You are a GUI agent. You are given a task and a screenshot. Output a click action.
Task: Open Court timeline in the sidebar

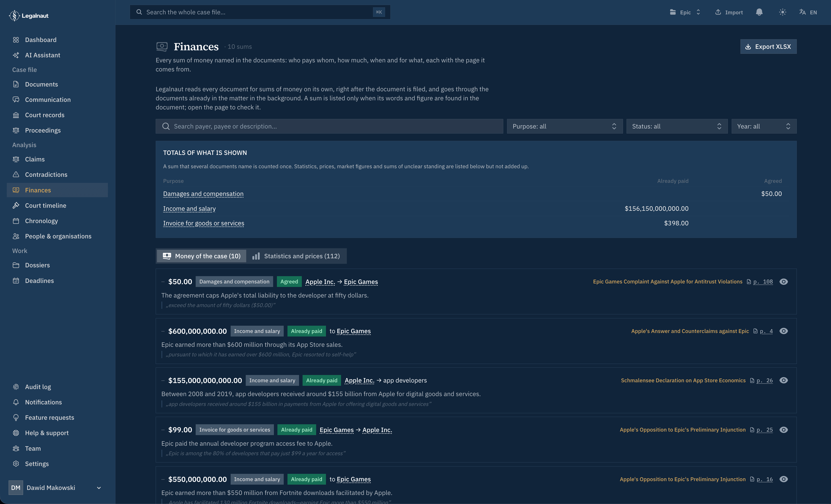(x=57, y=206)
